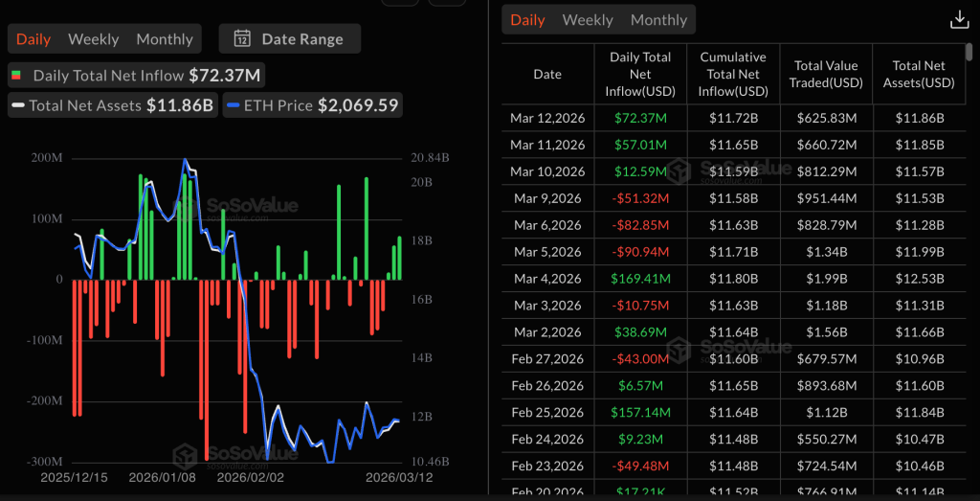Screen dimensions: 980x501
Task: Toggle the Daily Total Net Inflow legend
Action: 136,75
